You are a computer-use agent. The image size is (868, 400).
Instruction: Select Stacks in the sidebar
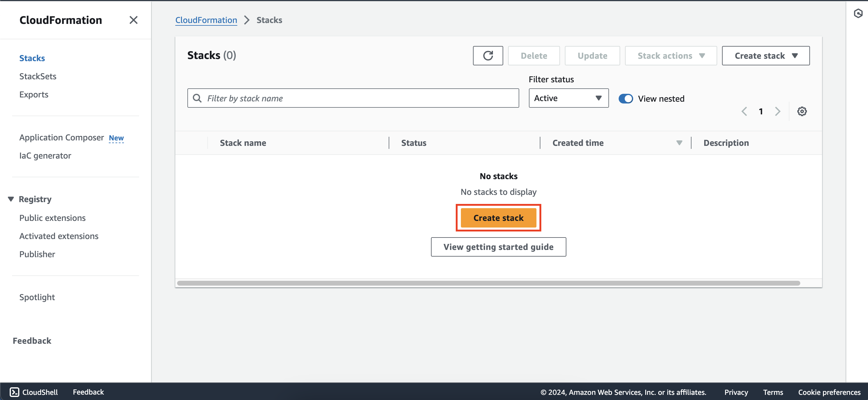pos(32,58)
